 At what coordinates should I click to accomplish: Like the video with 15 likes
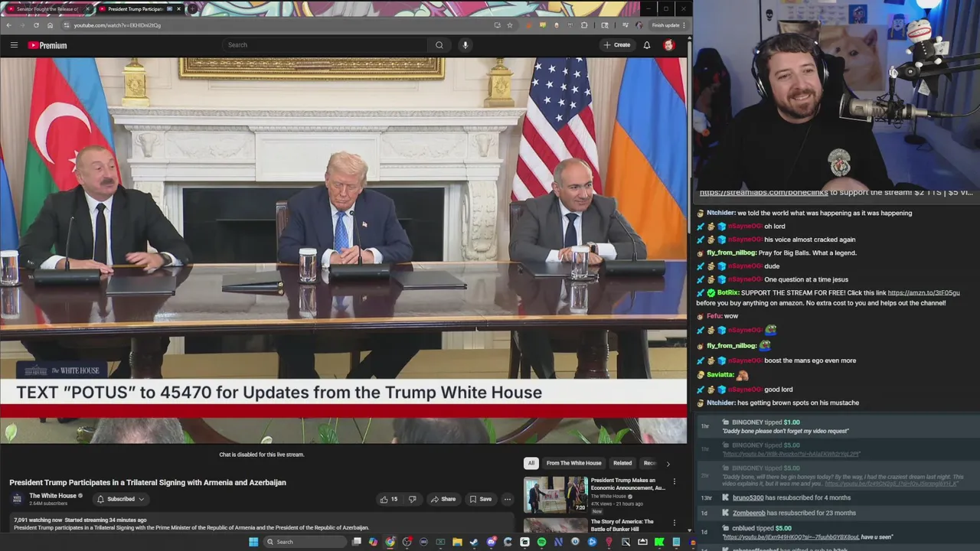coord(389,499)
